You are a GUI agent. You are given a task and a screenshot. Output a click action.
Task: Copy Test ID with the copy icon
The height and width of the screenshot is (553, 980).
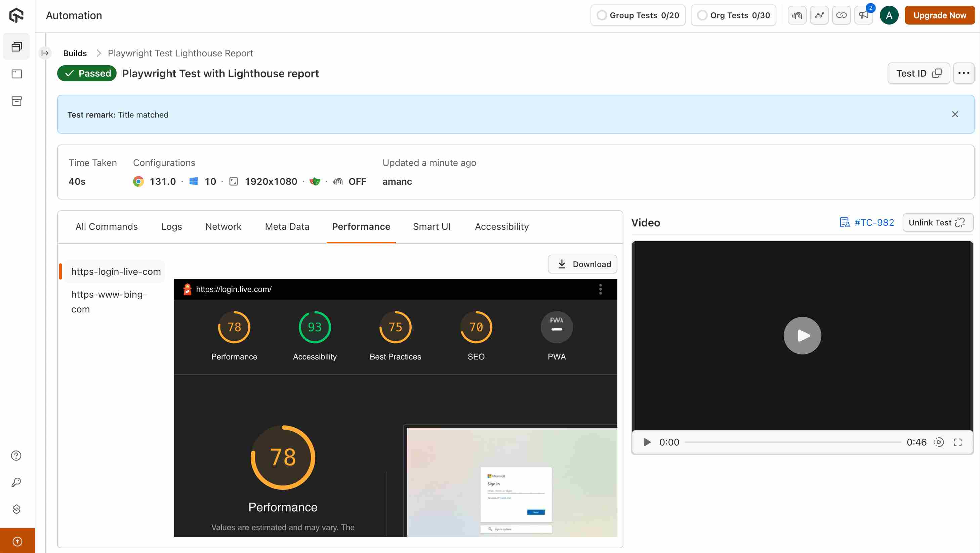pos(937,73)
